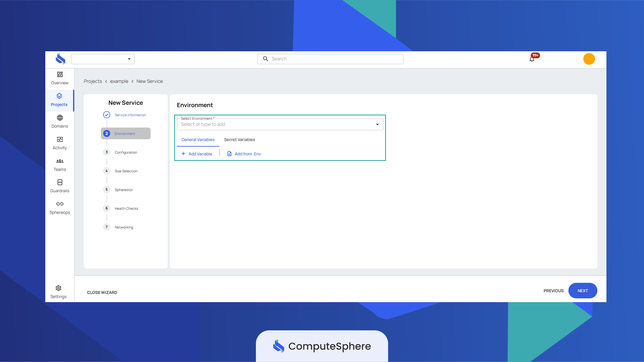Select the Projects layers icon
This screenshot has width=644, height=362.
click(59, 96)
